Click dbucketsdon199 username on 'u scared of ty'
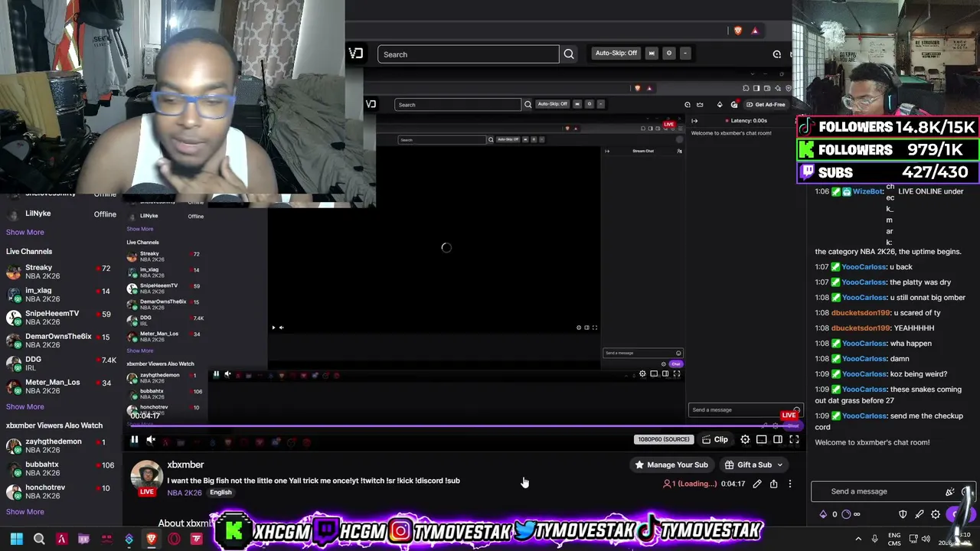This screenshot has height=551, width=980. pos(861,313)
